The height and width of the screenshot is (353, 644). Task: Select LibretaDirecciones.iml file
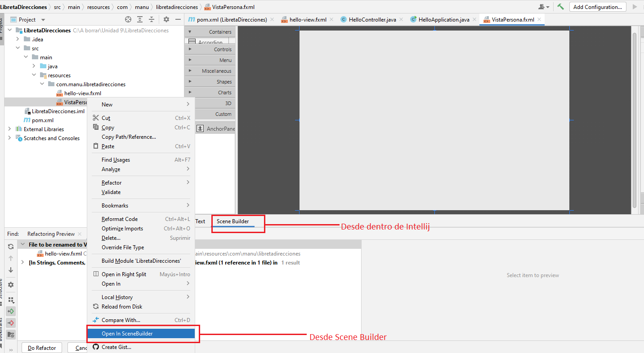coord(58,111)
